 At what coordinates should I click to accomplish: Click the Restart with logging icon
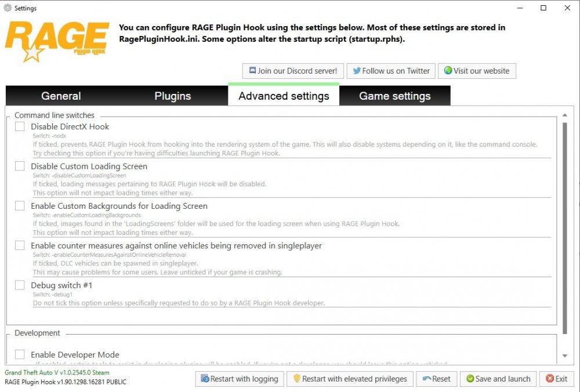205,379
